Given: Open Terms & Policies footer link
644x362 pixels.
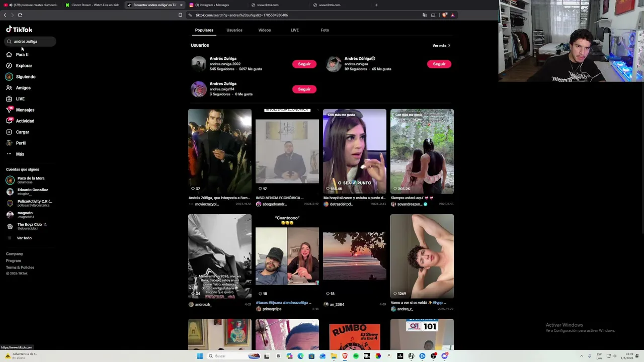Looking at the screenshot, I should coord(20,267).
